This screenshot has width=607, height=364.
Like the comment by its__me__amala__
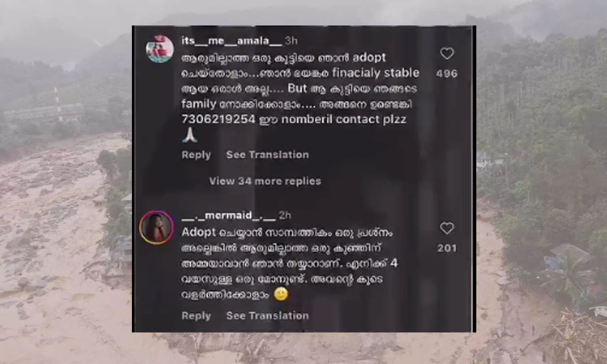click(447, 53)
